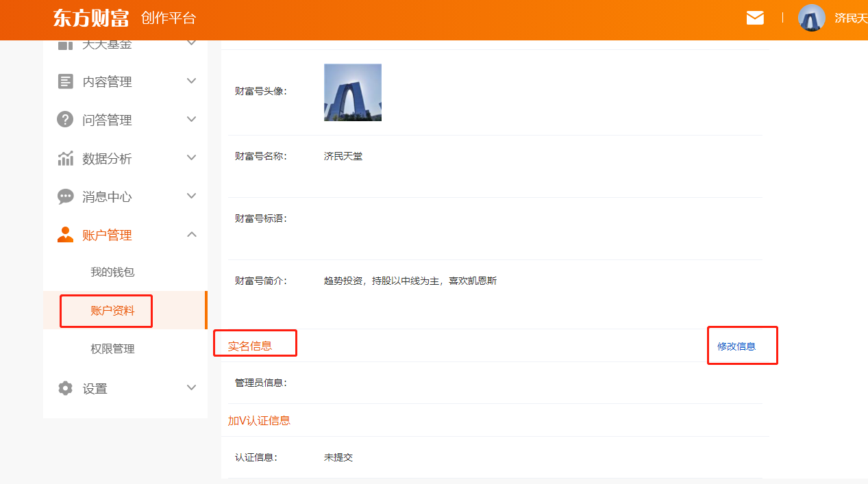Click the chart icon beside 数据分析

tap(65, 158)
